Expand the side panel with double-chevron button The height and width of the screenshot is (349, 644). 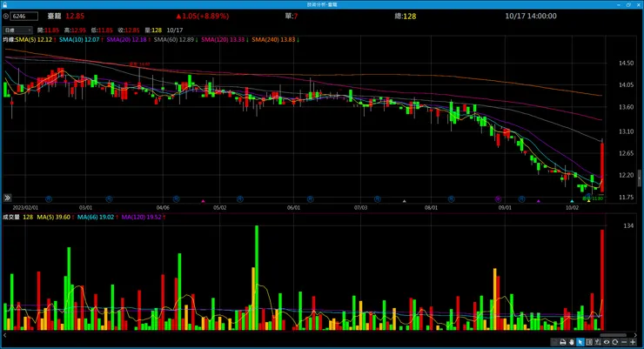[x=7, y=198]
